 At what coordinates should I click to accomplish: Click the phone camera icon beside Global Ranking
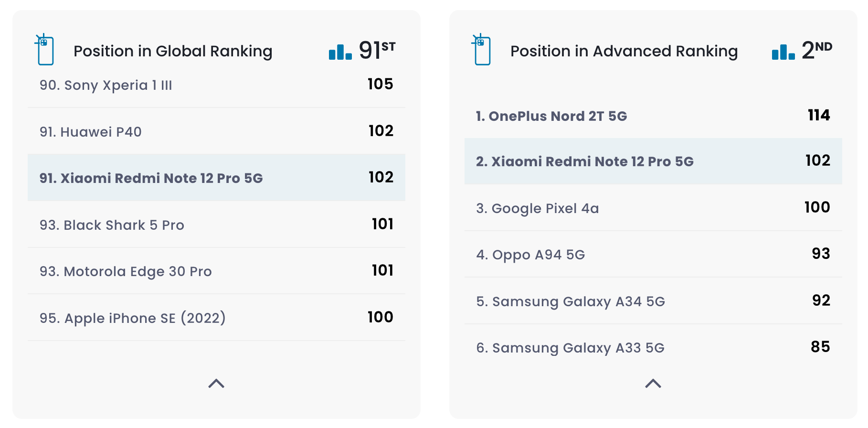[x=45, y=50]
